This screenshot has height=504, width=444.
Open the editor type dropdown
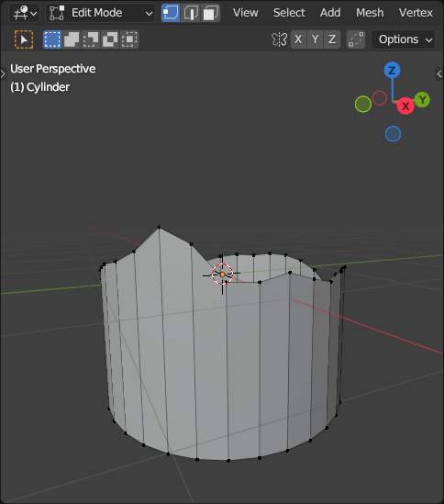click(x=25, y=13)
